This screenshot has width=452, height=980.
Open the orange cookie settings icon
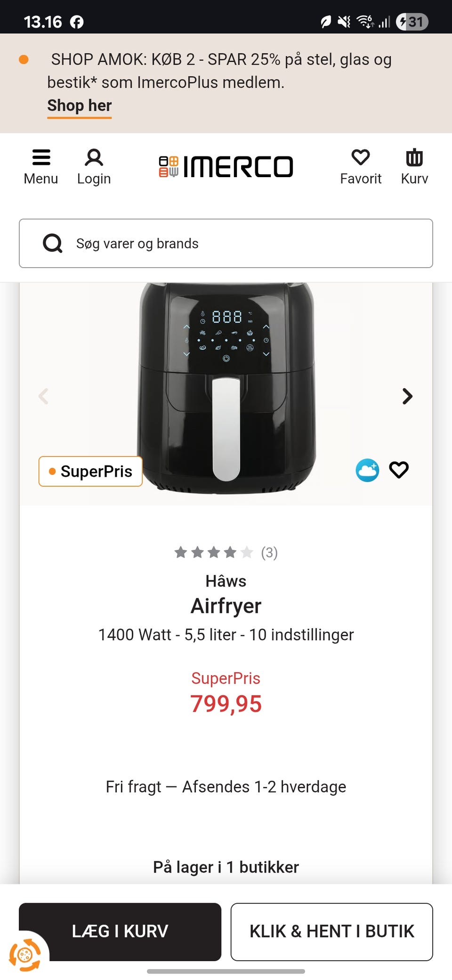click(24, 955)
